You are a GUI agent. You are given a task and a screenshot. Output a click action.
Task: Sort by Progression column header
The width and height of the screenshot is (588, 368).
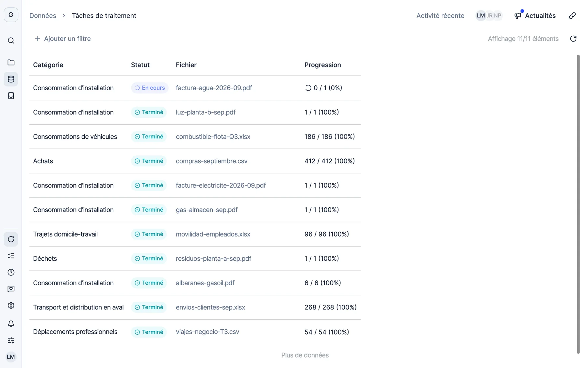click(x=323, y=65)
